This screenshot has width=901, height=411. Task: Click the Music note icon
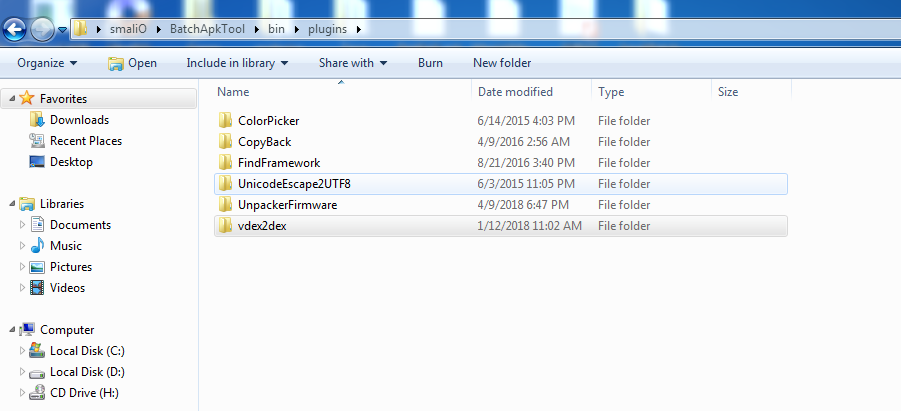coord(37,245)
